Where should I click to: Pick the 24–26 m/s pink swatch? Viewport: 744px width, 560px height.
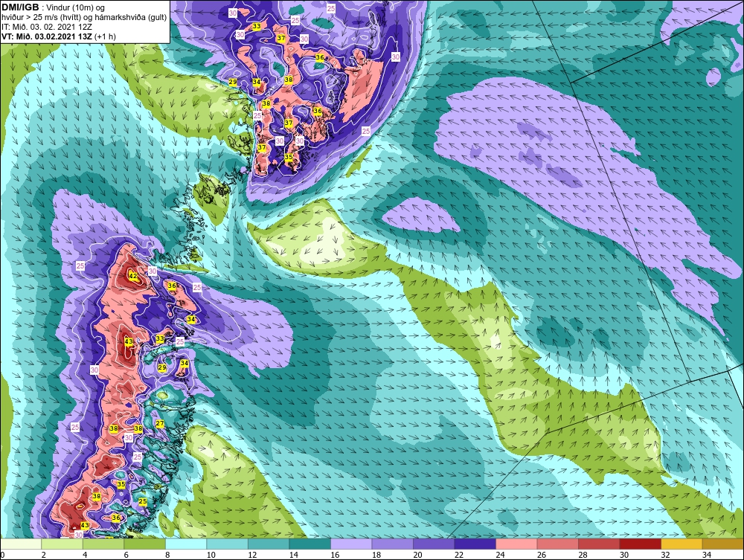(516, 544)
